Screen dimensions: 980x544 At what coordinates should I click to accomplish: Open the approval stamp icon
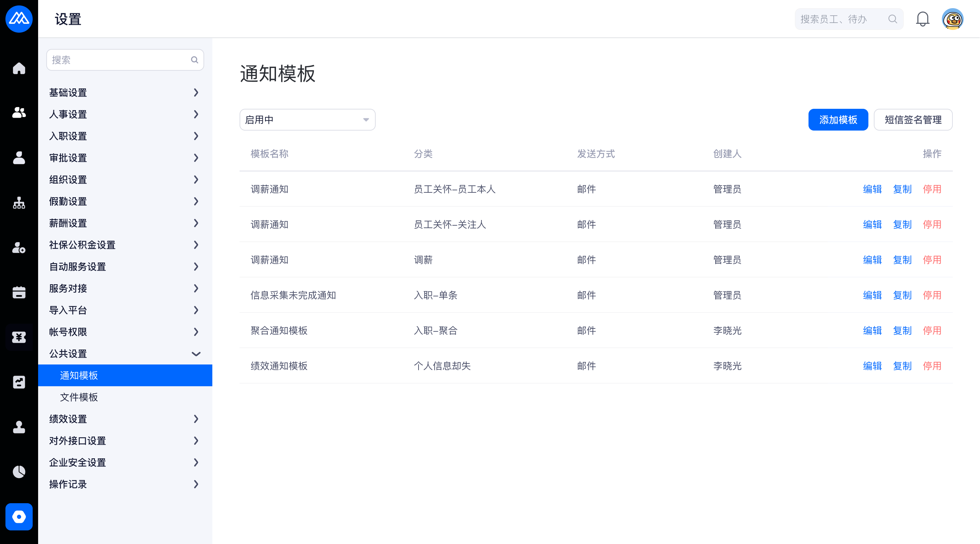pos(19,427)
